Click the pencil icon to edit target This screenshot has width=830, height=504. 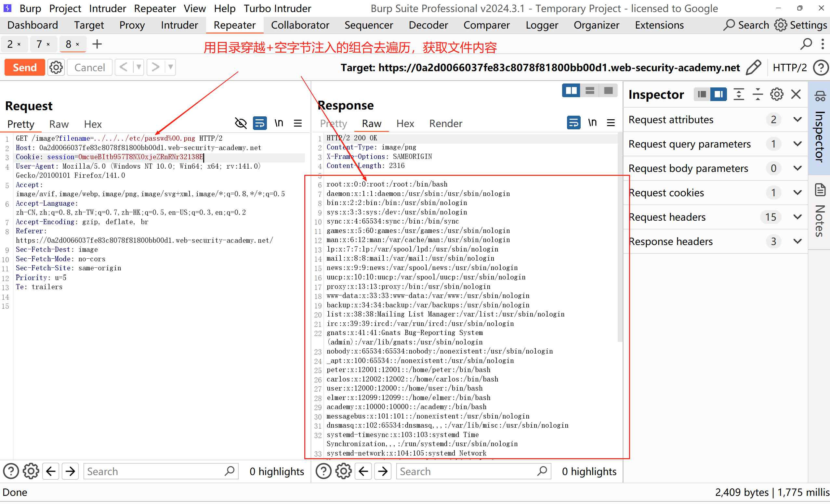click(753, 68)
